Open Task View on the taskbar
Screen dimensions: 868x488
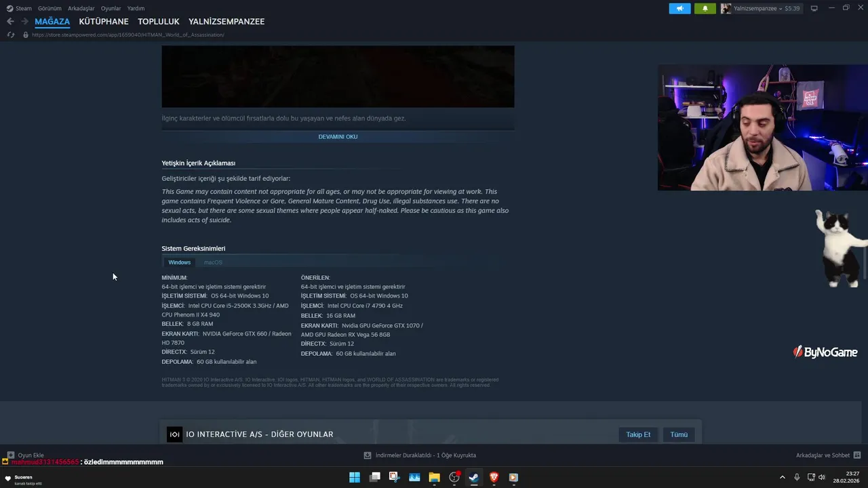(x=374, y=477)
